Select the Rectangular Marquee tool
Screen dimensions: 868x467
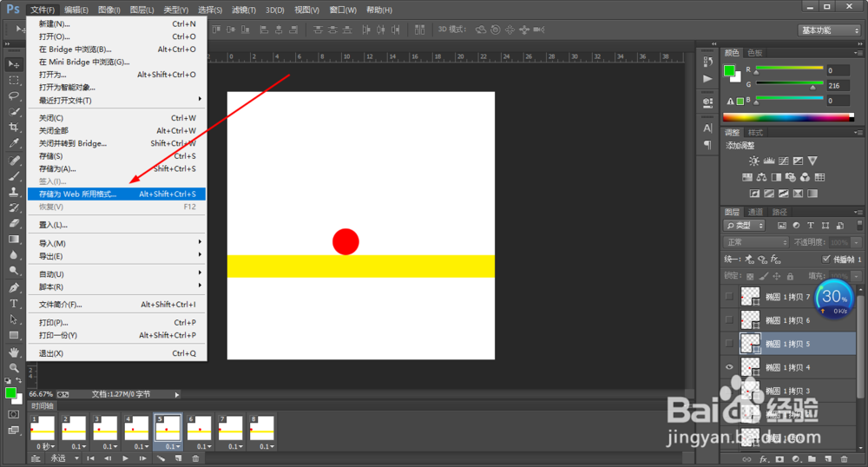(x=14, y=80)
